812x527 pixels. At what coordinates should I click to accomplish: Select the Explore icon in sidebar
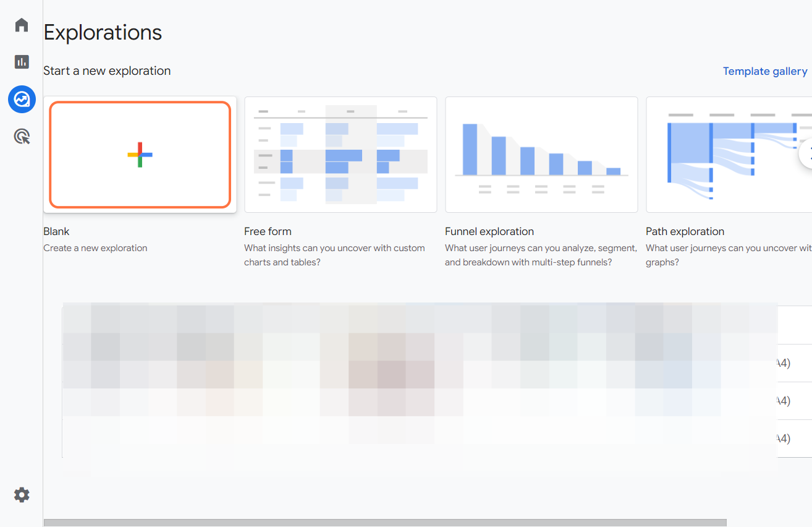point(22,99)
